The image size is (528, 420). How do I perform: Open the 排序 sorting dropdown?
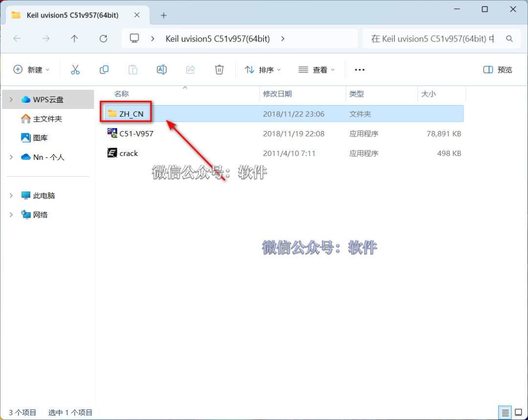point(263,69)
